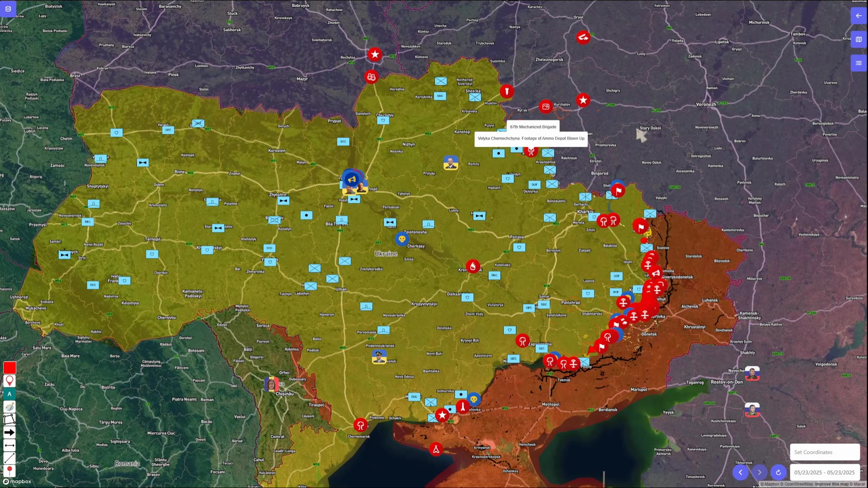Open the 'Velyka Chernechchyna' ammo depot report
Screen dimensions: 868x488
(531, 138)
